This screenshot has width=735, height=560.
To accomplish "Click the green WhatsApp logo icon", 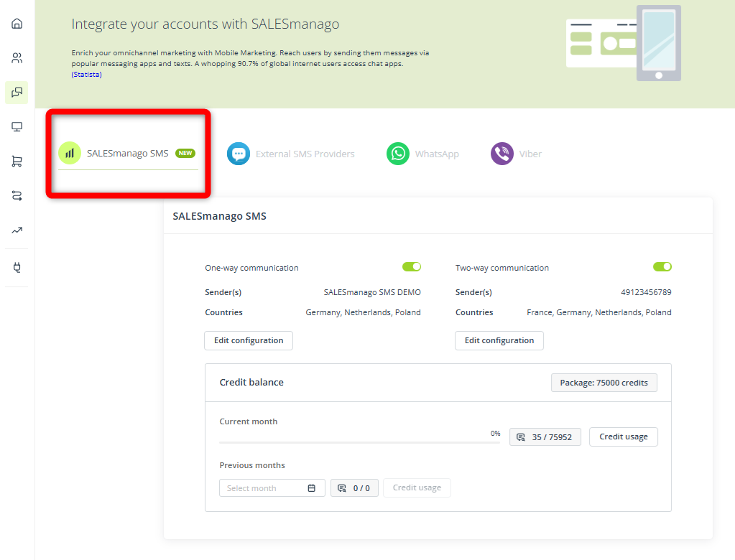I will click(398, 154).
